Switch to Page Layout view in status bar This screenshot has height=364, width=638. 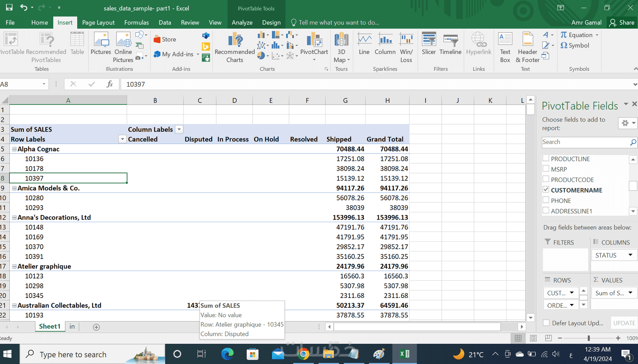pyautogui.click(x=533, y=338)
